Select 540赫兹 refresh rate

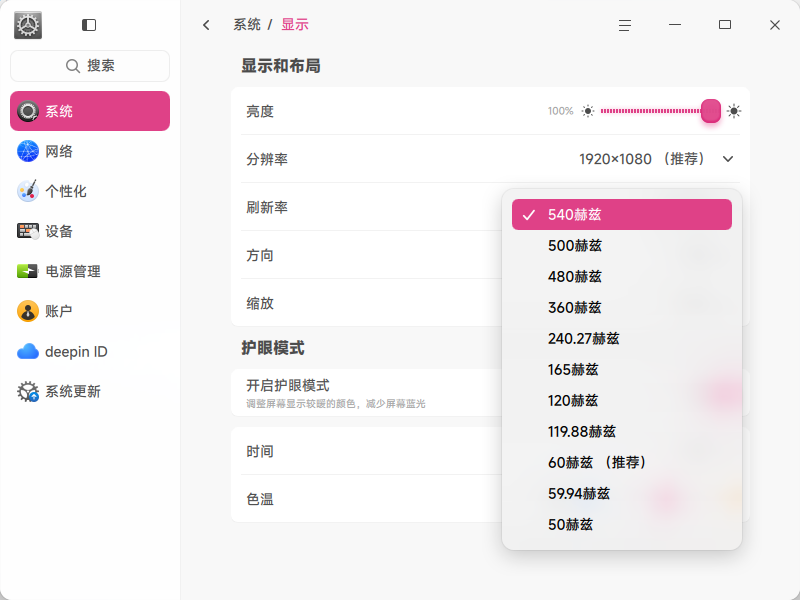point(621,214)
